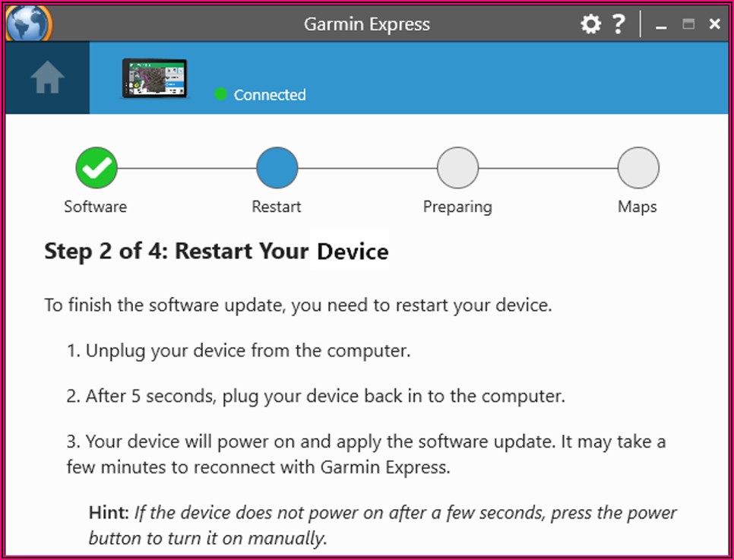Click the Connected status label

(x=270, y=95)
